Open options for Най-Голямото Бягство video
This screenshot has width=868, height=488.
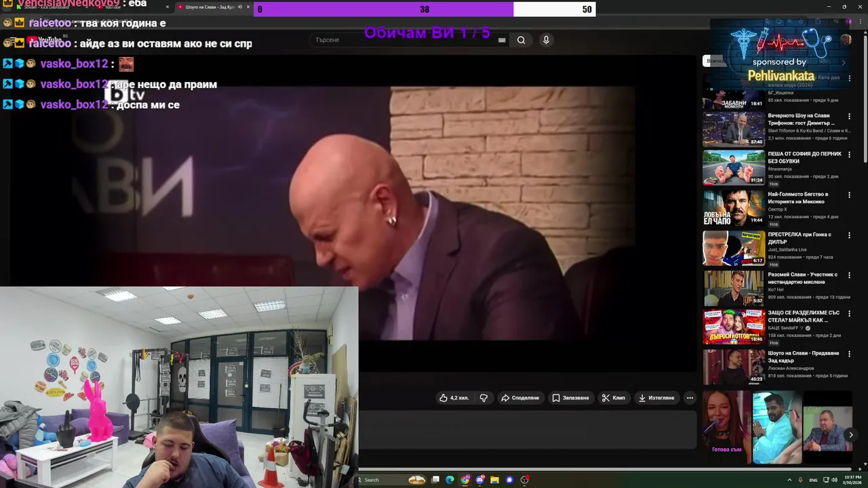849,195
